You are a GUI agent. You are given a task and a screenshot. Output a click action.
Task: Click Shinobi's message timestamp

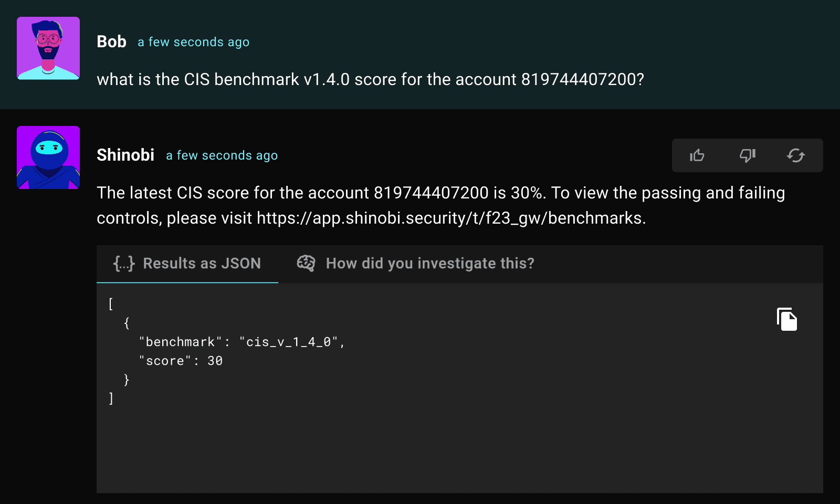[222, 155]
